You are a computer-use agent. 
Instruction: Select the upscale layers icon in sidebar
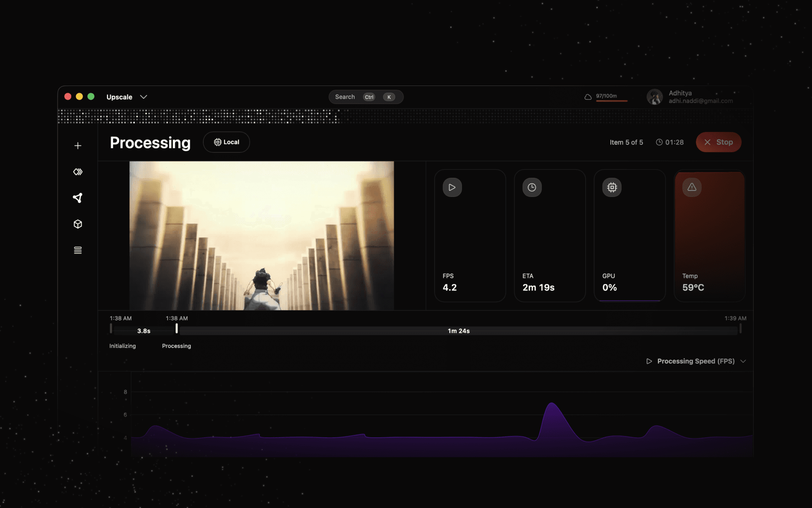(78, 171)
